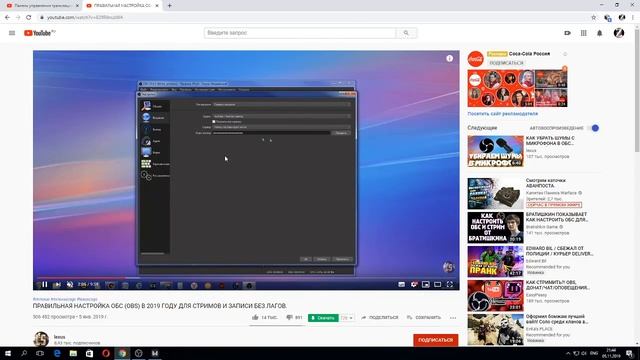
Task: Click the Chrome address bar
Action: tap(314, 17)
